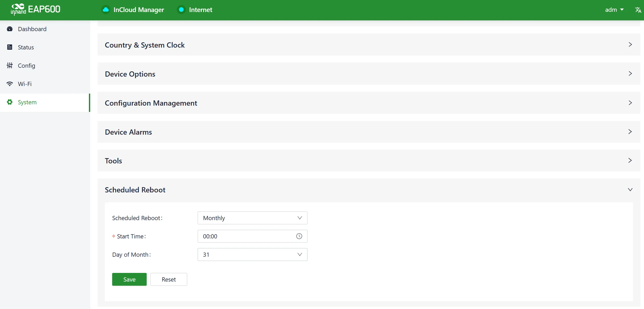Click the InCloud Manager cloud status icon
The width and height of the screenshot is (644, 309).
[106, 10]
